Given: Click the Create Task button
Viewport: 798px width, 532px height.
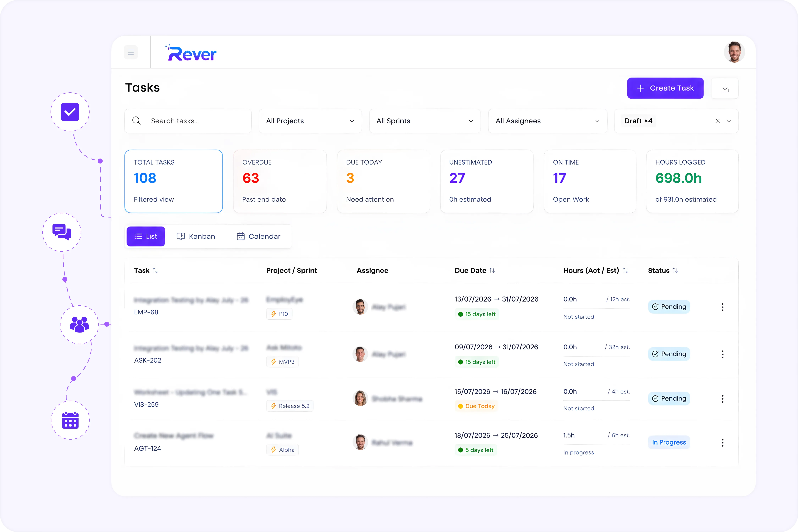Looking at the screenshot, I should click(665, 88).
